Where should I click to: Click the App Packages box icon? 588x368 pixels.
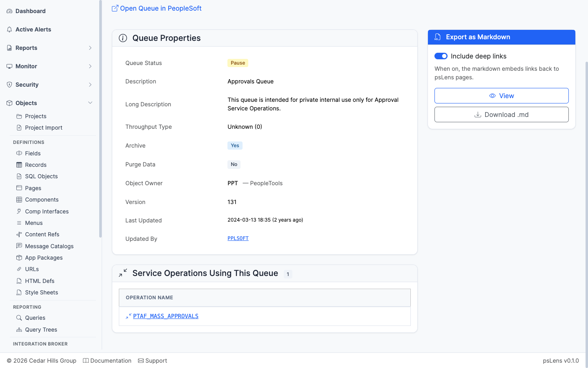pos(19,258)
